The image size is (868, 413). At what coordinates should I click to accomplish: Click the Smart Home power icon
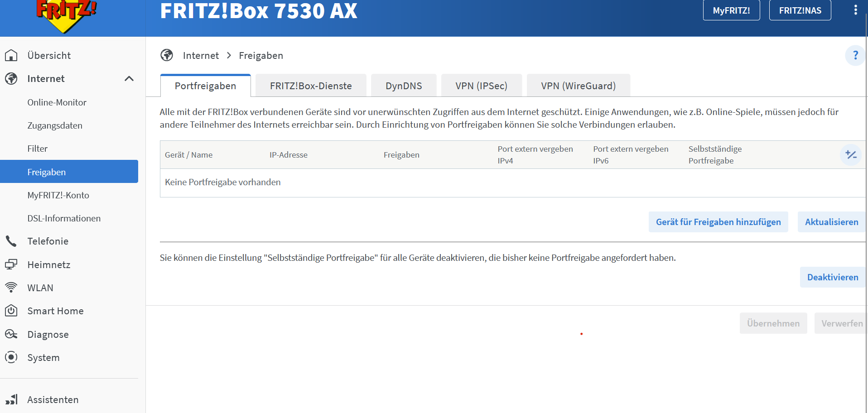(11, 311)
